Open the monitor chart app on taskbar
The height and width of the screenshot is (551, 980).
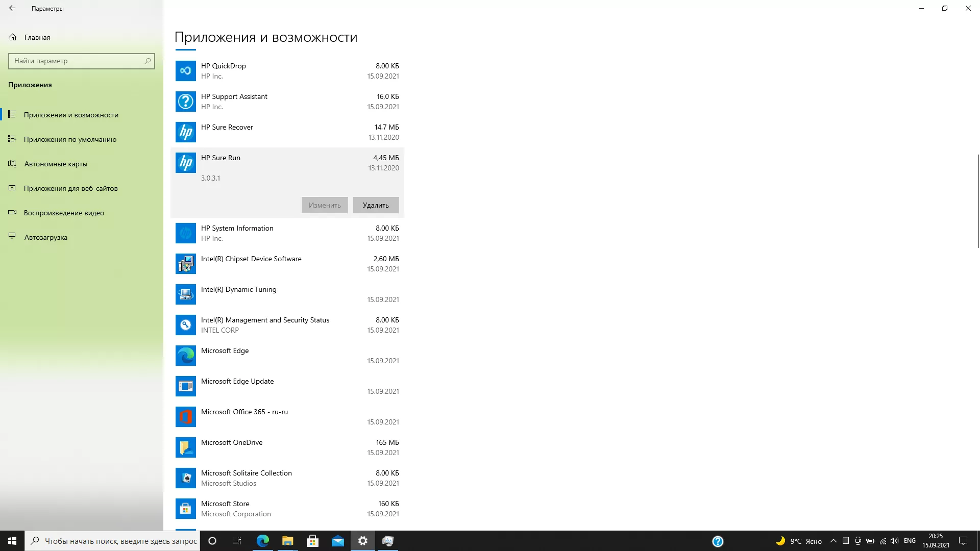tap(388, 541)
